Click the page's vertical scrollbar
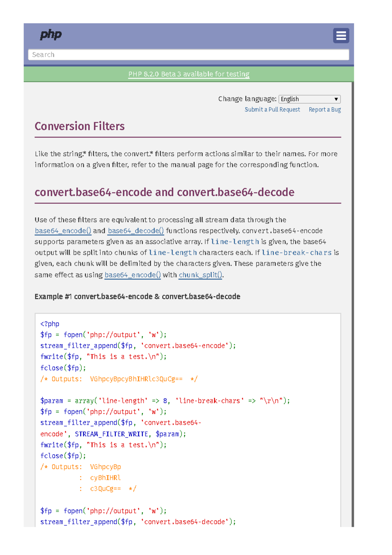The image size is (392, 555). click(x=352, y=294)
